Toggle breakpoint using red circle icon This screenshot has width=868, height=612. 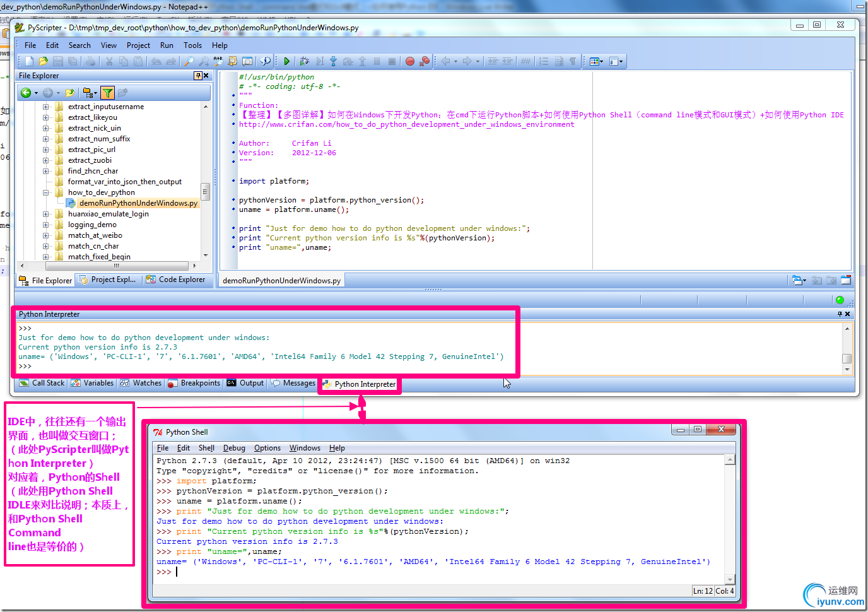410,61
